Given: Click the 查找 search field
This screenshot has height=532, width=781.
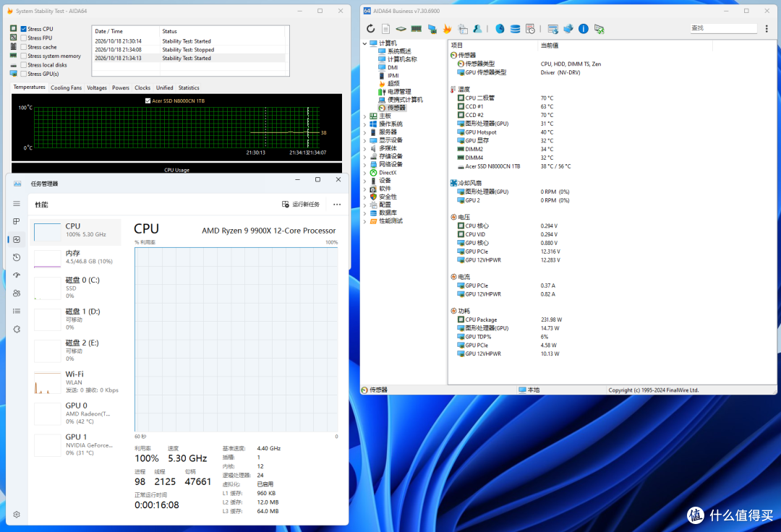Looking at the screenshot, I should pos(723,28).
